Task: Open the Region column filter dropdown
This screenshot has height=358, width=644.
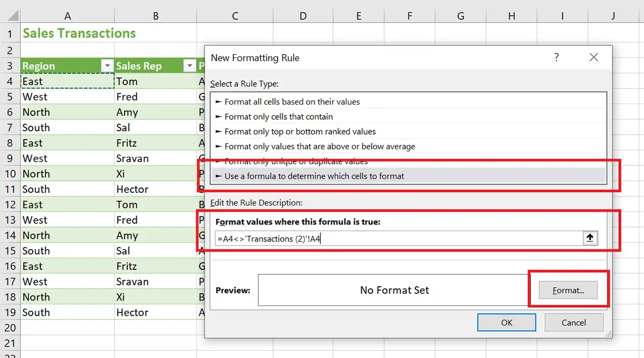Action: 107,66
